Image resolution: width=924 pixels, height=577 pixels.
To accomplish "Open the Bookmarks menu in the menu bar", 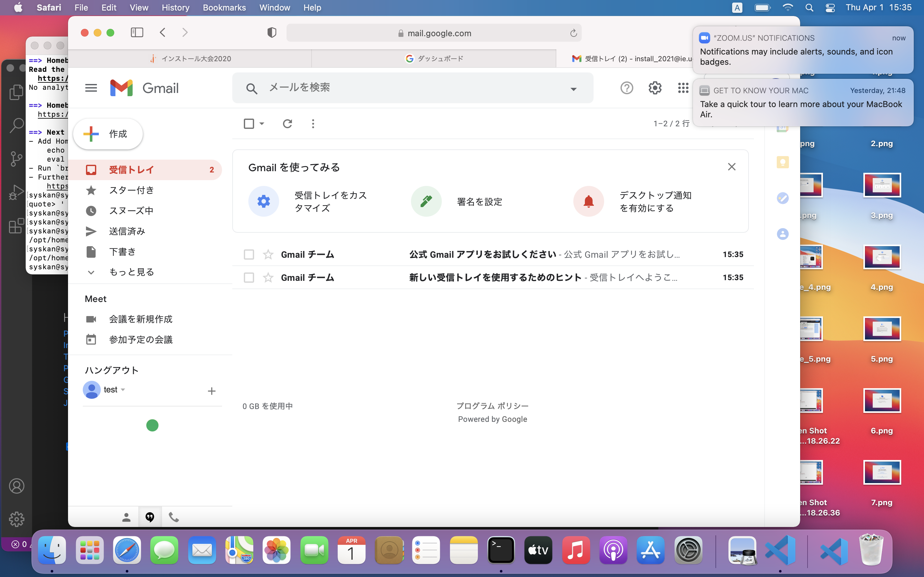I will pos(224,8).
